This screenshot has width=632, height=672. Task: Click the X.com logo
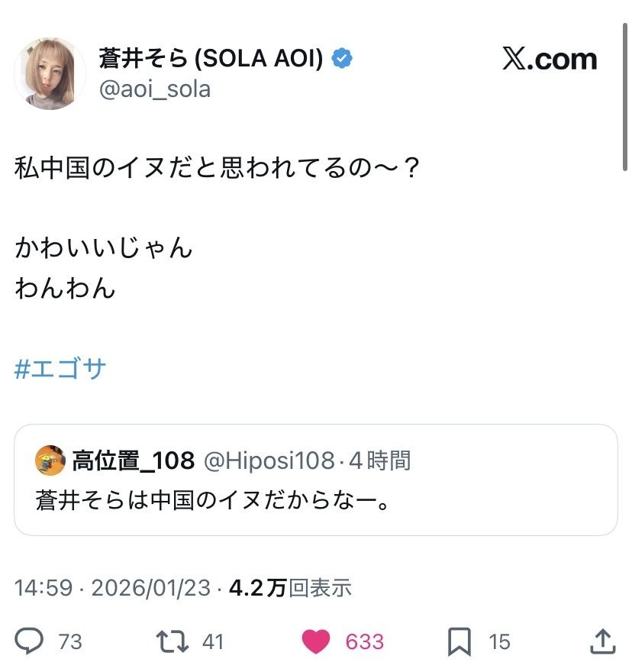[x=550, y=59]
